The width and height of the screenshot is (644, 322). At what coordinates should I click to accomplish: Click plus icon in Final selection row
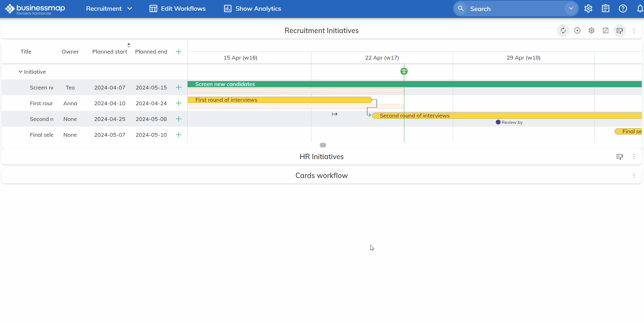pyautogui.click(x=179, y=135)
